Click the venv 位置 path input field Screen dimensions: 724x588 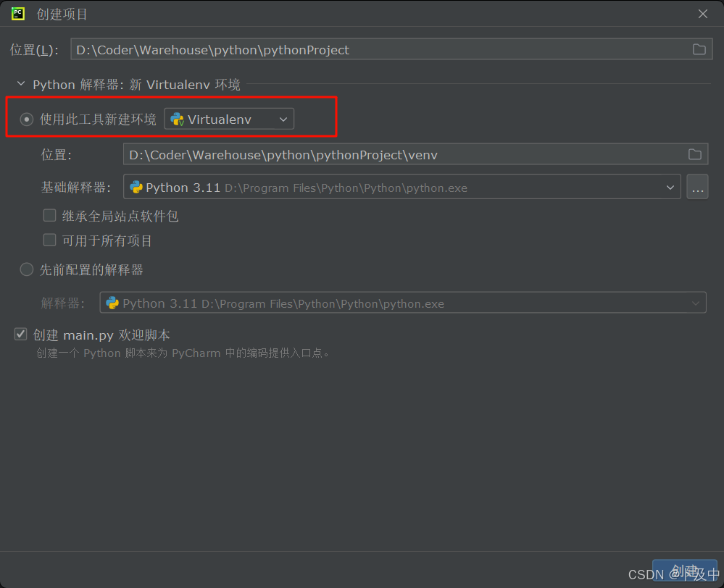(415, 154)
